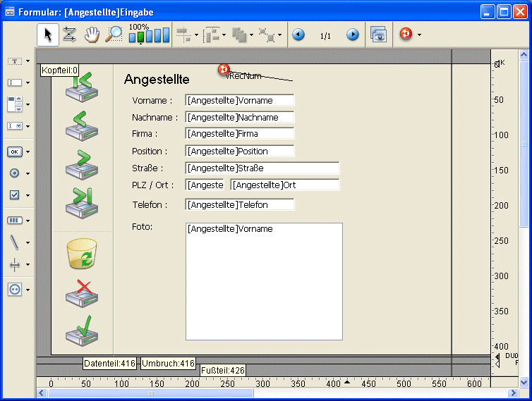Image resolution: width=532 pixels, height=401 pixels.
Task: Choose the checkbox object tool
Action: pos(14,195)
